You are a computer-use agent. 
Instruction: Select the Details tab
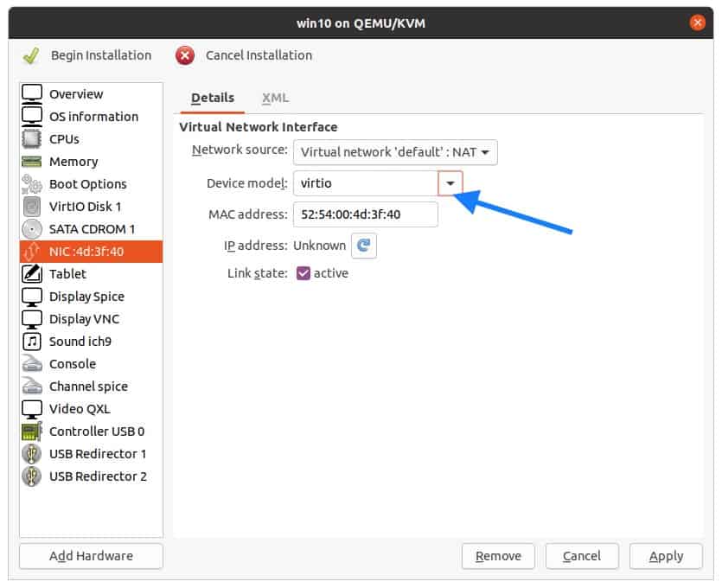213,98
